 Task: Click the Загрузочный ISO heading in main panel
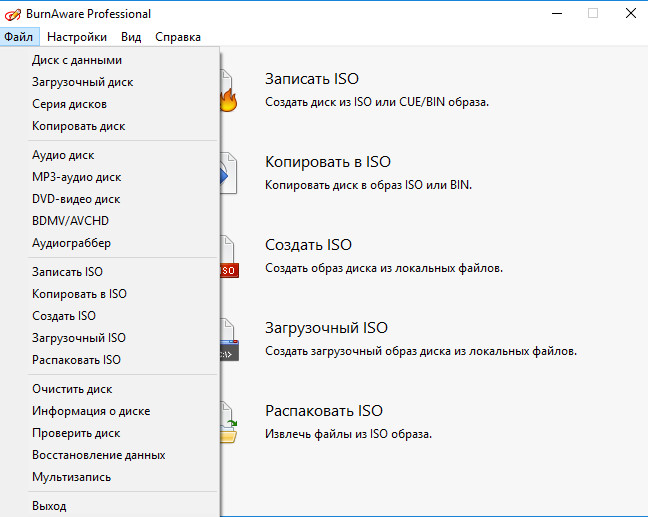tap(326, 328)
